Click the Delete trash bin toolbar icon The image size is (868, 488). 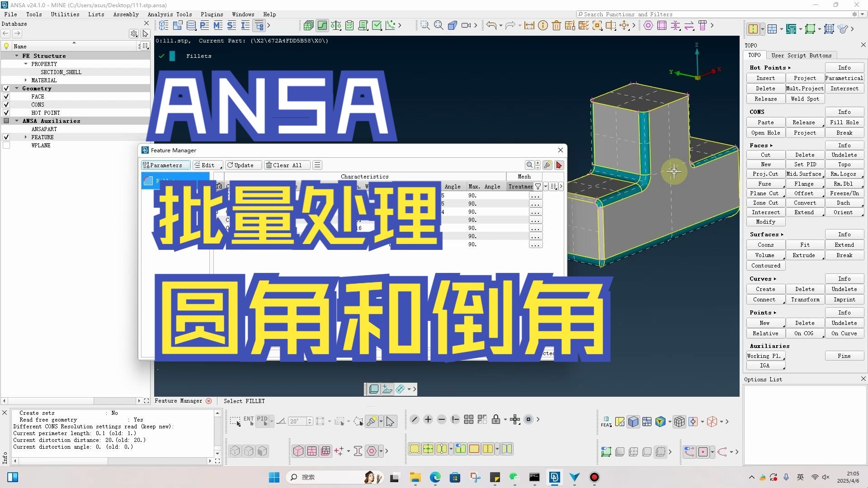click(x=557, y=26)
